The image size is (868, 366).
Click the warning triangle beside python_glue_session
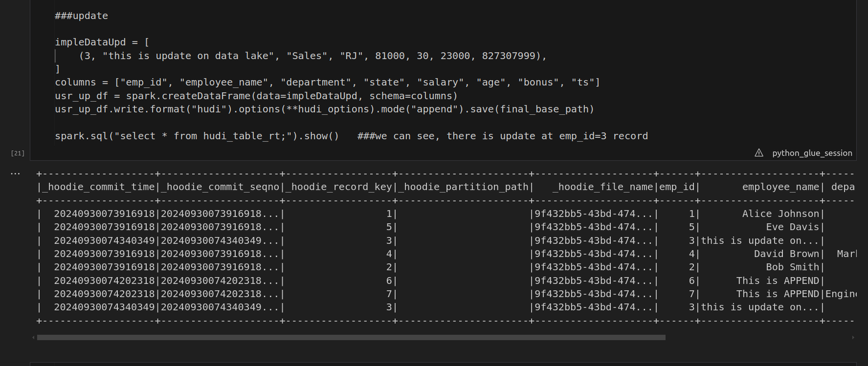pos(759,153)
